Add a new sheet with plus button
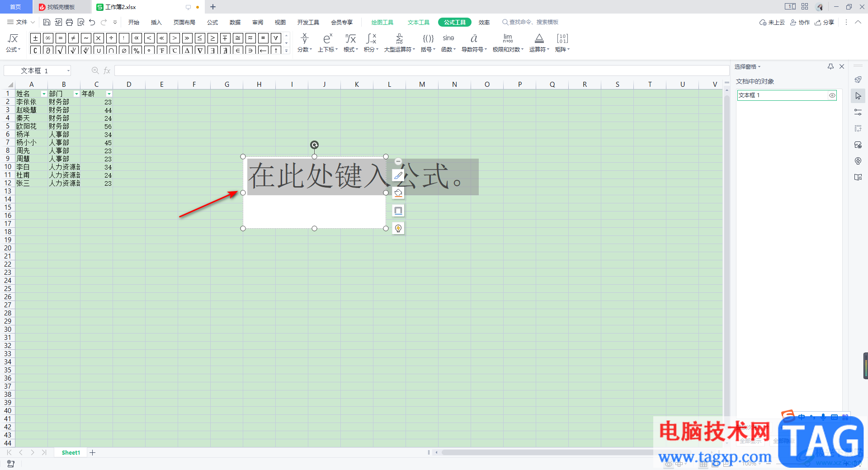868x470 pixels. pyautogui.click(x=93, y=452)
